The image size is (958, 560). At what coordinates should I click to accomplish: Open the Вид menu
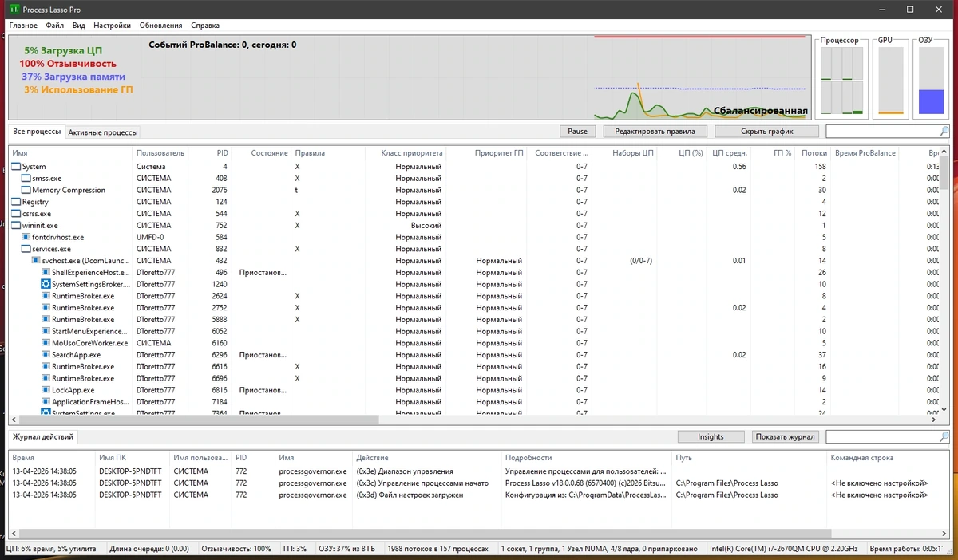point(80,26)
